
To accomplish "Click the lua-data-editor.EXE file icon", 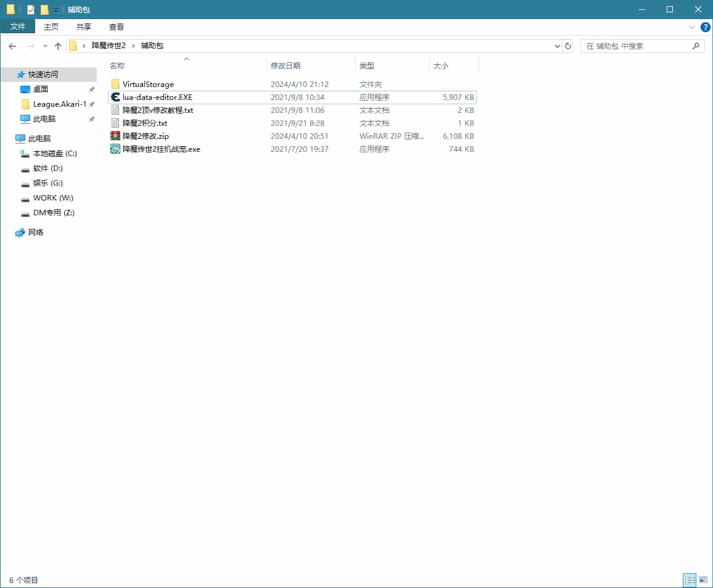I will pos(115,97).
